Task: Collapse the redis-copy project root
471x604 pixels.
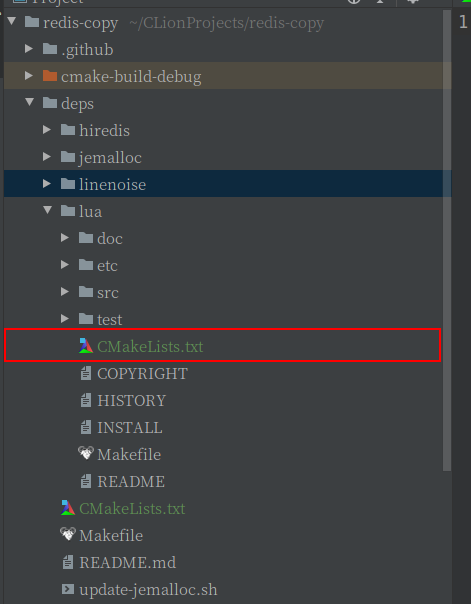Action: (x=12, y=21)
